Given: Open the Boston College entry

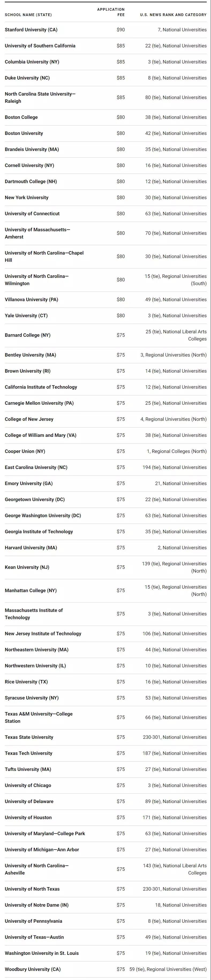Looking at the screenshot, I should click(x=21, y=117).
